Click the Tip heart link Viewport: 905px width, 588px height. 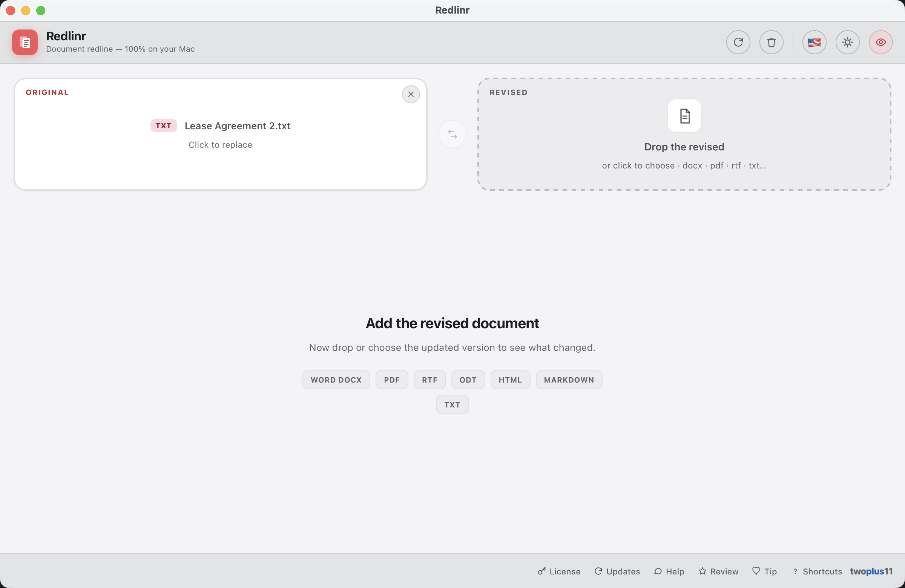click(765, 571)
